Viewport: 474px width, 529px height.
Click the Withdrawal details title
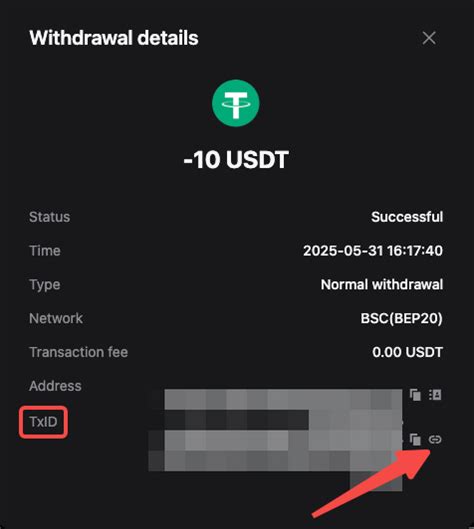[x=114, y=37]
